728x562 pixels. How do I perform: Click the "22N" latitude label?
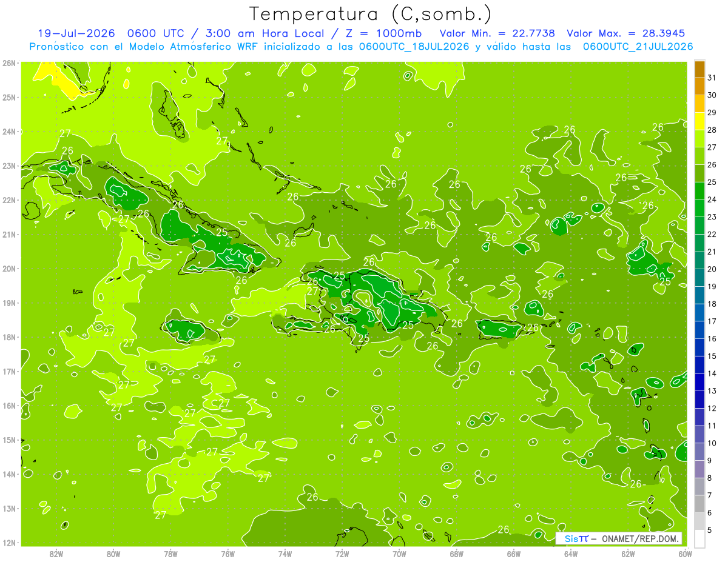[8, 200]
